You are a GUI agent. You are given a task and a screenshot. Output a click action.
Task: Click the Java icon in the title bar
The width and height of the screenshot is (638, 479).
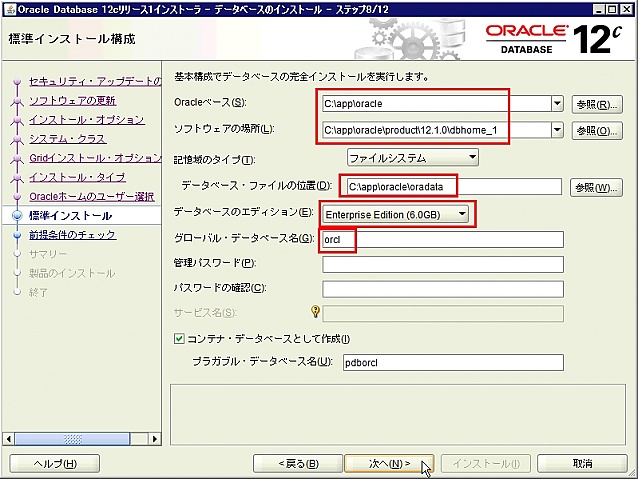[9, 9]
